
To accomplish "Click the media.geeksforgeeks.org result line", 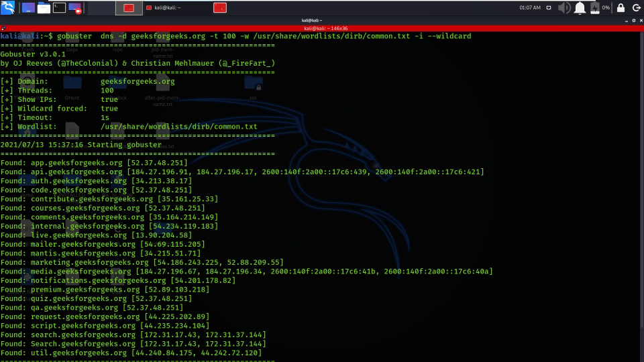I will point(246,271).
